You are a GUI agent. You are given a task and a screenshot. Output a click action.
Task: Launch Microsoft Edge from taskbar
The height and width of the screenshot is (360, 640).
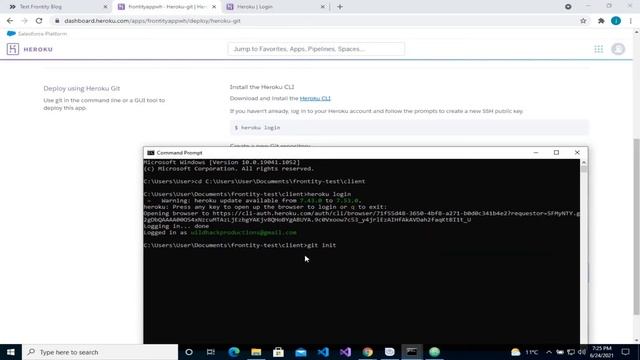(234, 352)
